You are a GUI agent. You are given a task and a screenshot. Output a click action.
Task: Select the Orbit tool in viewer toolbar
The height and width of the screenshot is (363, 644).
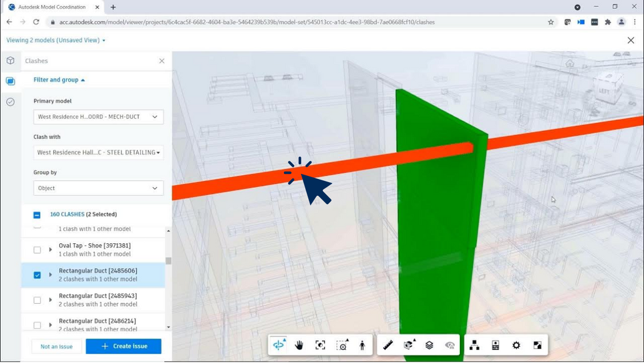pyautogui.click(x=278, y=345)
